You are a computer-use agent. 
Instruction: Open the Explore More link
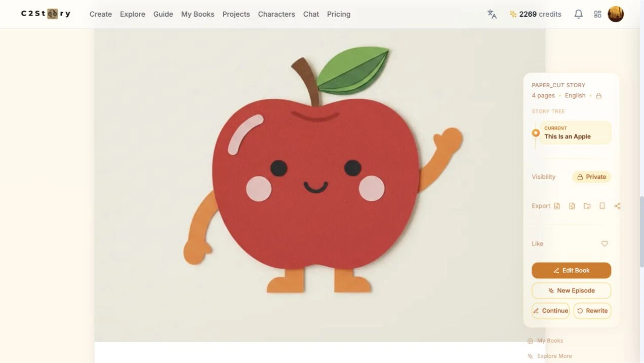coord(549,356)
